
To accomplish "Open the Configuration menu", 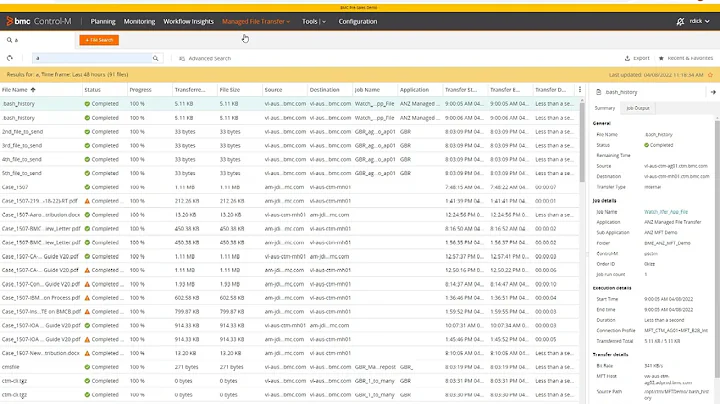I will [x=358, y=21].
